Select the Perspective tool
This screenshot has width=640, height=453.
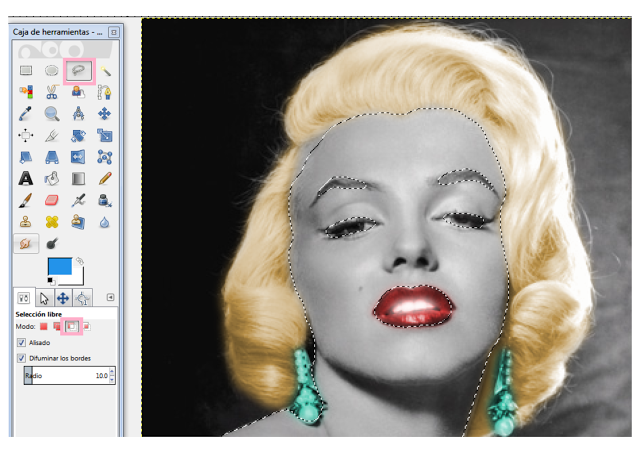coord(52,157)
